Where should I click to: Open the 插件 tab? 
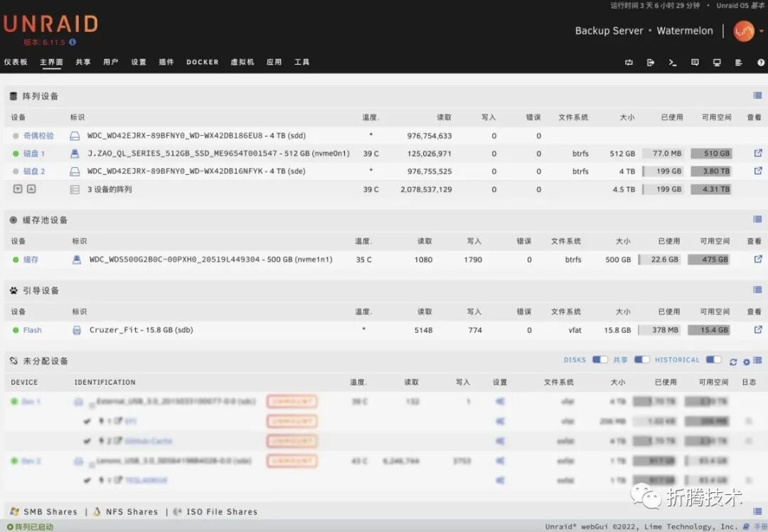(x=166, y=62)
